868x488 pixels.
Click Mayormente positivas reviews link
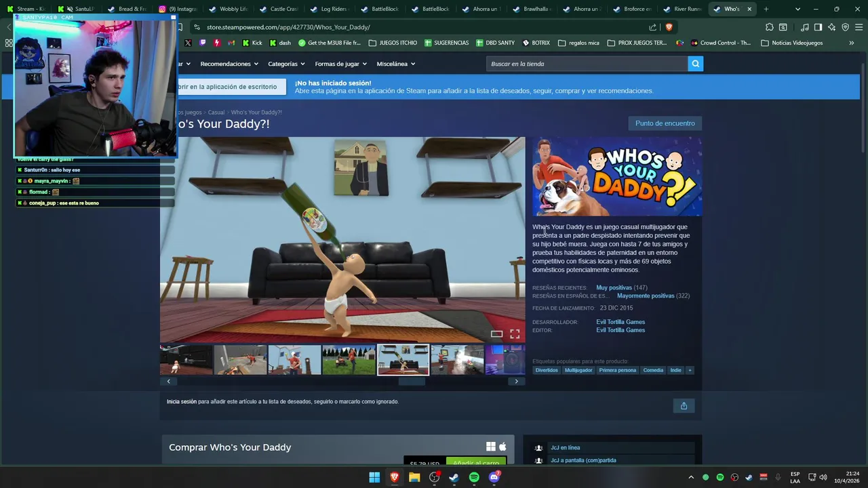coord(646,296)
